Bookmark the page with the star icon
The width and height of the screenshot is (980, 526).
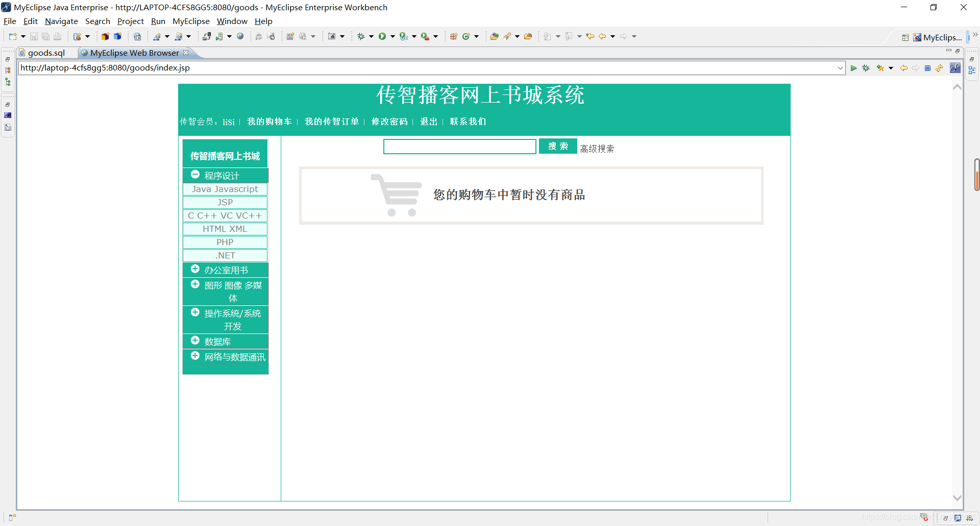880,67
